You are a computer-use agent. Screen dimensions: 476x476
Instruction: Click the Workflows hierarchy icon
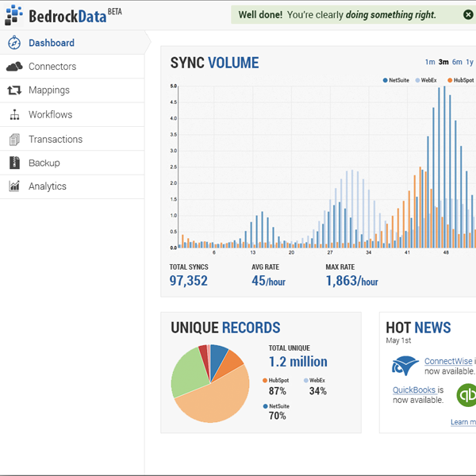(14, 115)
